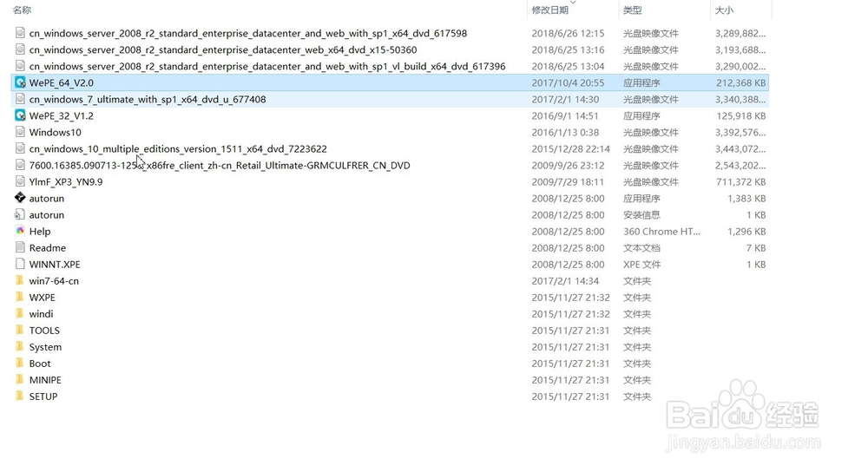The width and height of the screenshot is (868, 472).
Task: Click the System folder icon
Action: 20,347
